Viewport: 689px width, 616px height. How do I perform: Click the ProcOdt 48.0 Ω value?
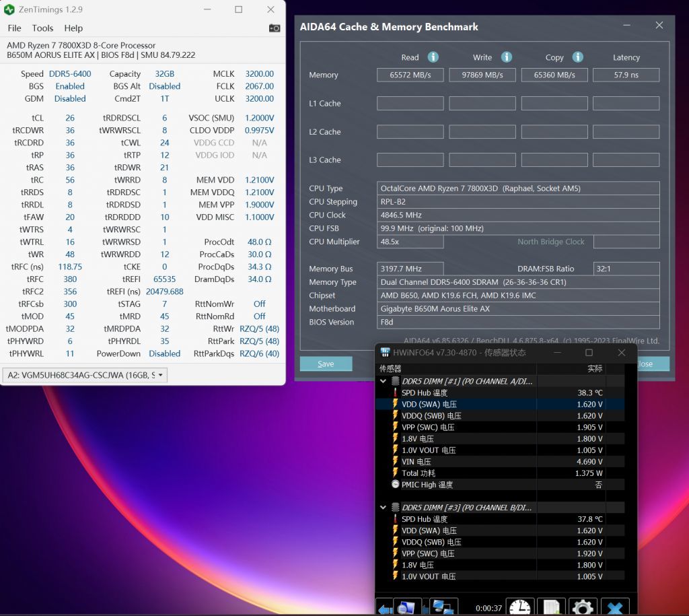[259, 242]
